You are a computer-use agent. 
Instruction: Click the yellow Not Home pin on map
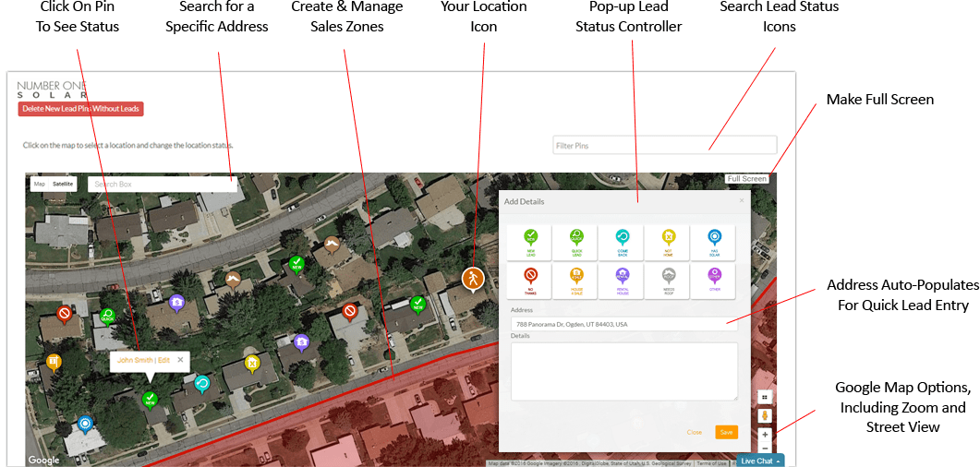click(x=251, y=364)
